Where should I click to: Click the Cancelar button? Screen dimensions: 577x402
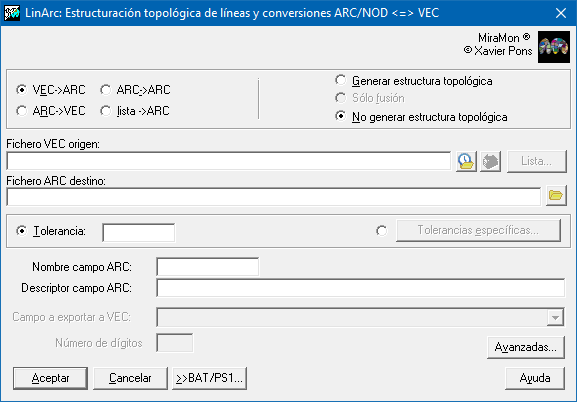point(130,378)
